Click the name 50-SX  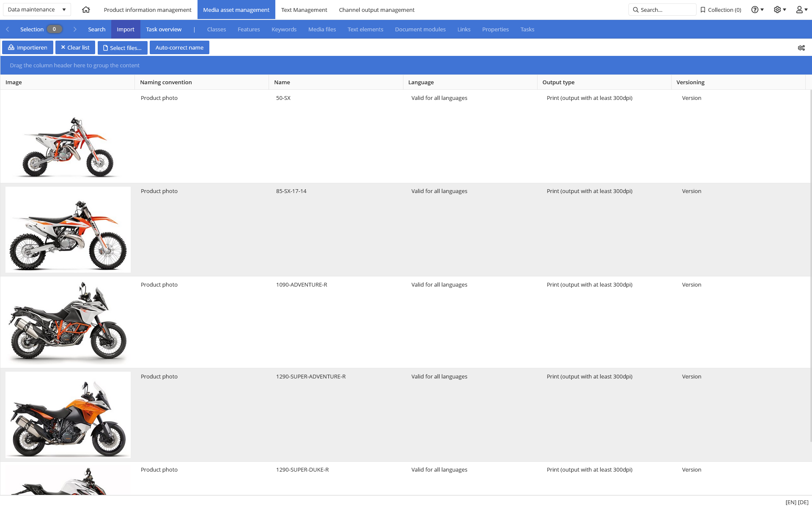click(283, 98)
